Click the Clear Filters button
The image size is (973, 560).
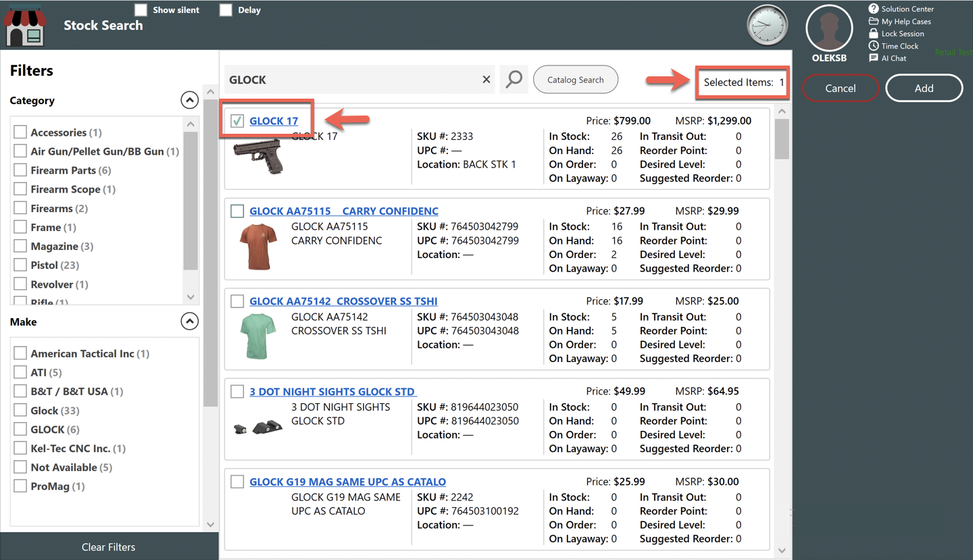(x=109, y=546)
